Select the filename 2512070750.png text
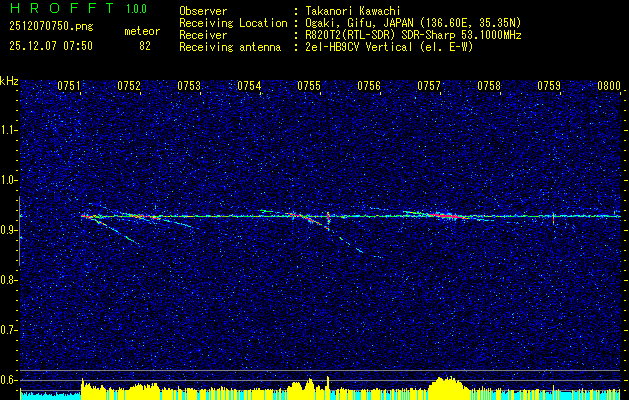 click(x=51, y=26)
